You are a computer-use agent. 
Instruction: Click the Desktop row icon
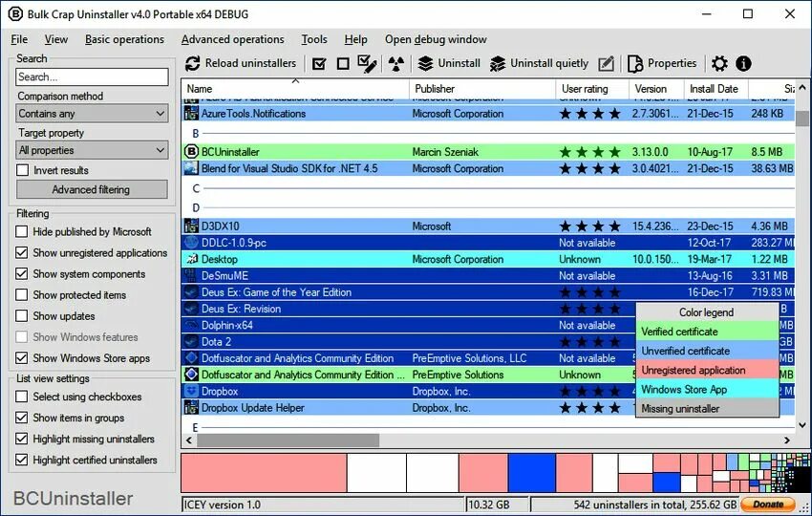pyautogui.click(x=192, y=259)
